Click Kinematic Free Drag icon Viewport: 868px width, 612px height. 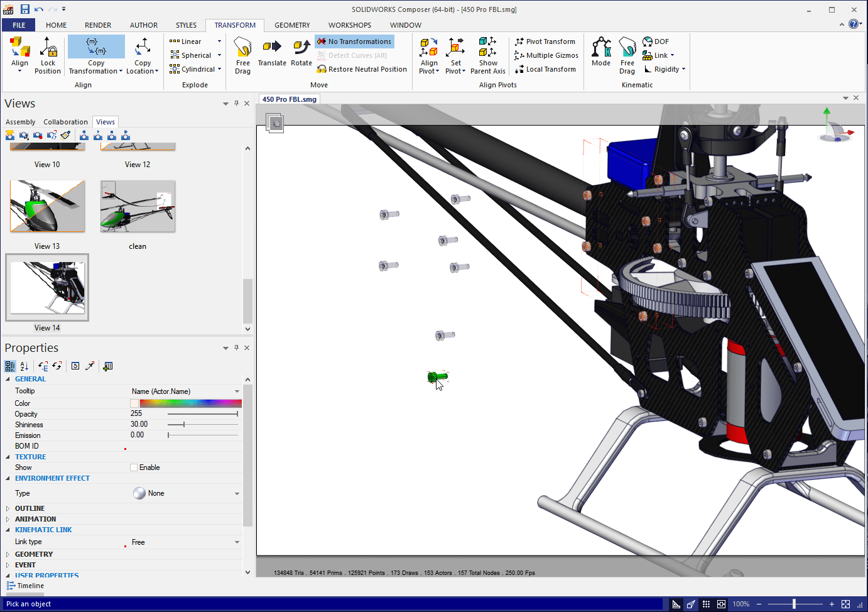coord(627,47)
